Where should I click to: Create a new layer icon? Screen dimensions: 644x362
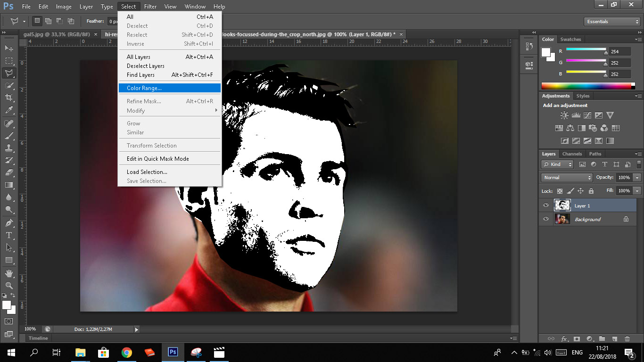point(614,338)
